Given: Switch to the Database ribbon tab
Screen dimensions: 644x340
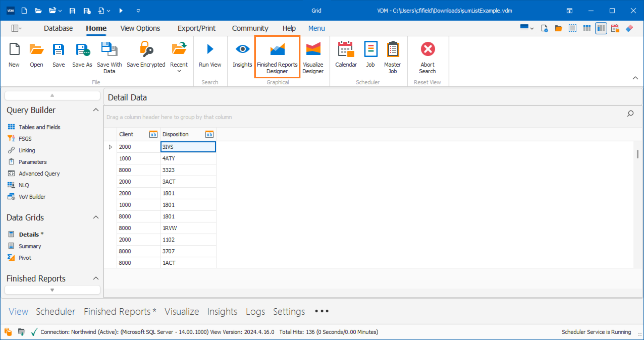Looking at the screenshot, I should click(58, 28).
